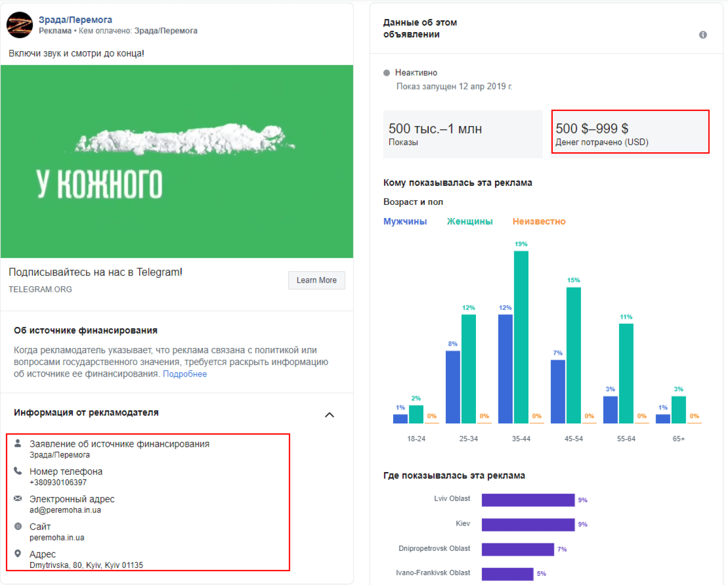This screenshot has width=728, height=585.
Task: Click the 500 $–999 $ spending box
Action: pos(630,132)
